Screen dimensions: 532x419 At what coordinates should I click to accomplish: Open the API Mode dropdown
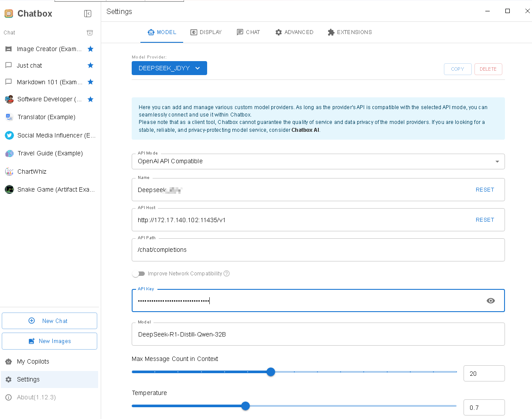coord(318,161)
